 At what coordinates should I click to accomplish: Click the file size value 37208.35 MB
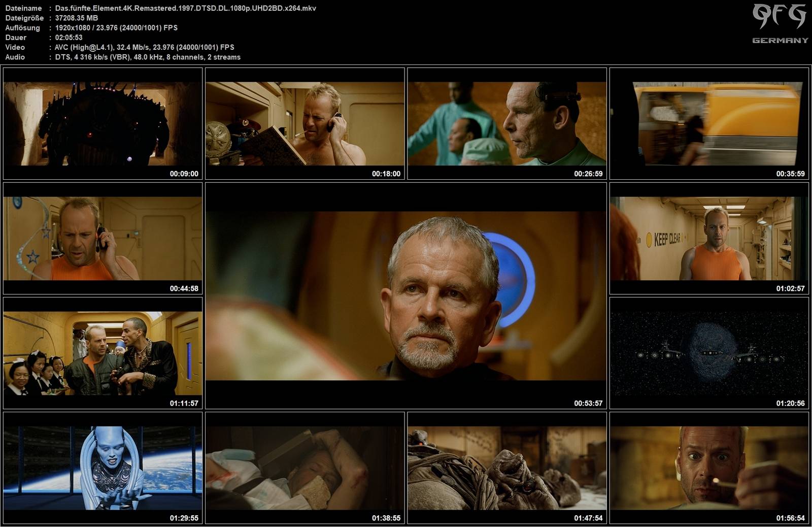pos(77,18)
